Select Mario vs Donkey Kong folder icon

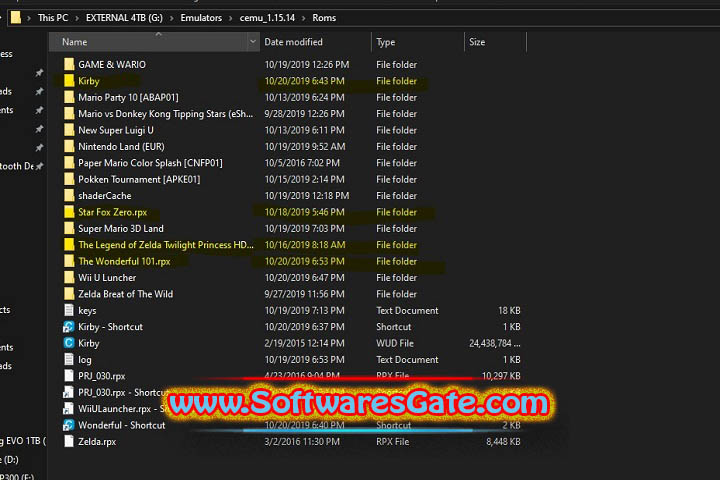click(x=69, y=113)
